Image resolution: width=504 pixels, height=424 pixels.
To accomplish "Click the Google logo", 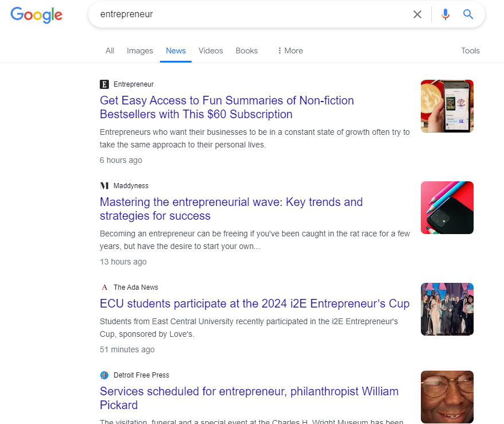I will 36,15.
